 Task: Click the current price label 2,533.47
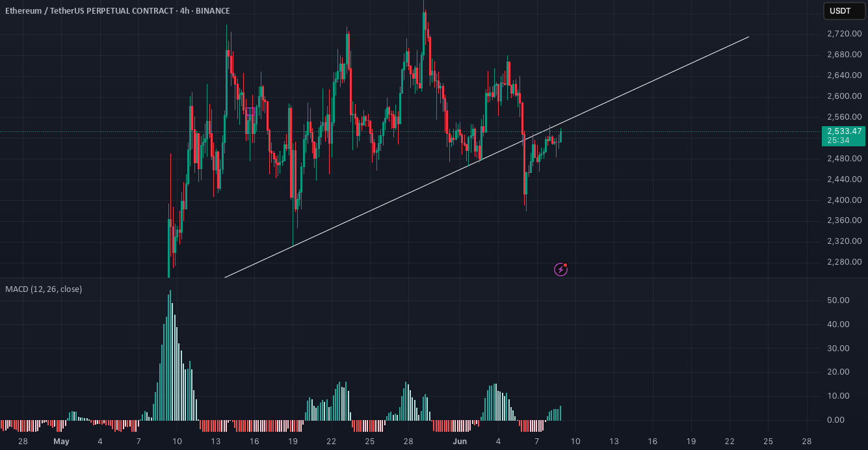click(x=844, y=131)
